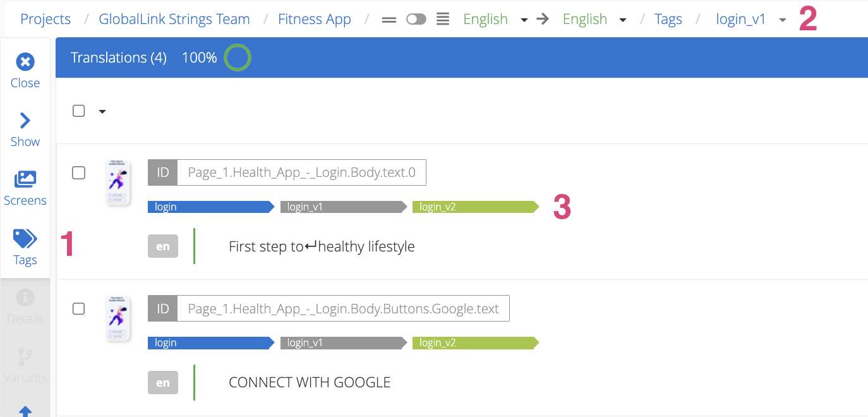Click the compact two-line view icon
The image size is (868, 417).
point(389,20)
